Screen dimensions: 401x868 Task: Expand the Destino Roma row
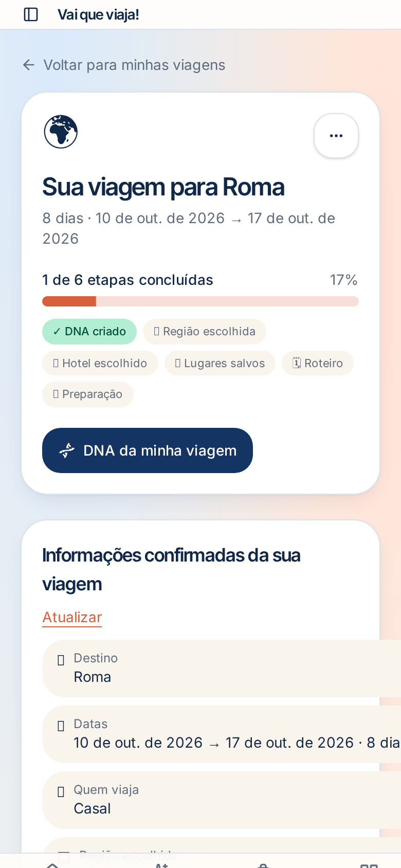222,668
